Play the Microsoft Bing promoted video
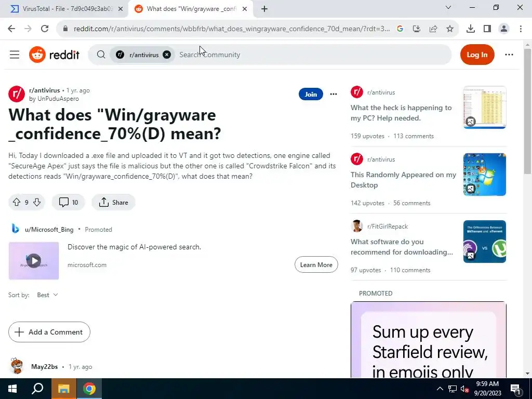 [x=34, y=261]
